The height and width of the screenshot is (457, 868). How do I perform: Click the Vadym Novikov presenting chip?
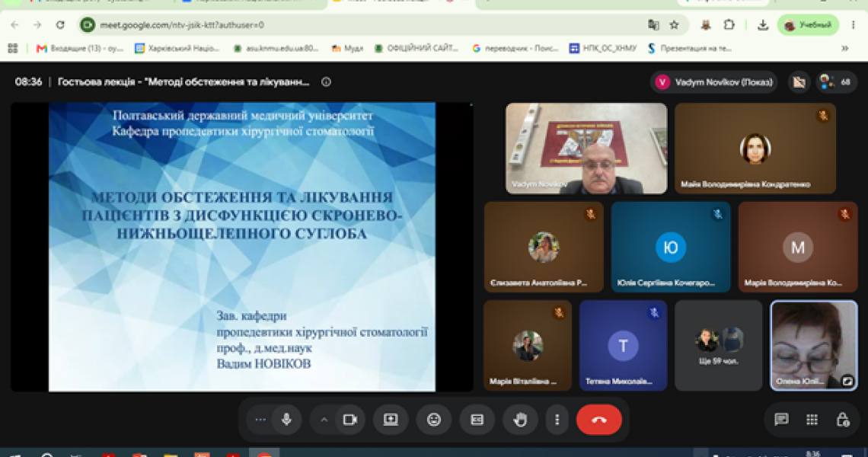click(x=713, y=82)
